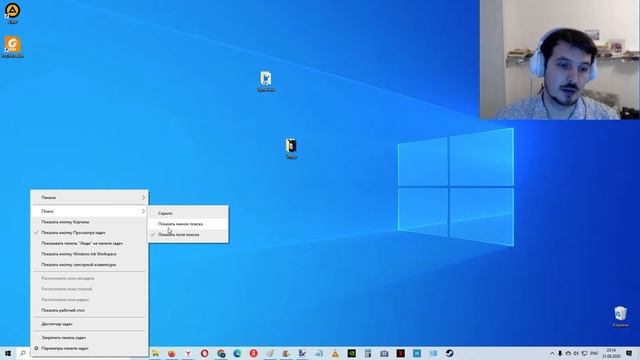Open Microsoft Edge from the taskbar

pyautogui.click(x=237, y=353)
